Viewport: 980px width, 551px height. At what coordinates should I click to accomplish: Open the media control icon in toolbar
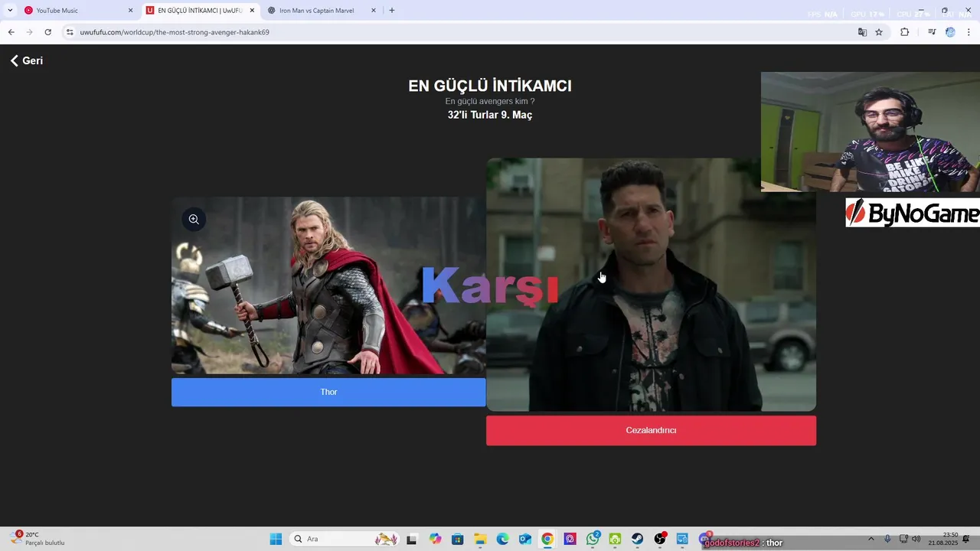(932, 32)
